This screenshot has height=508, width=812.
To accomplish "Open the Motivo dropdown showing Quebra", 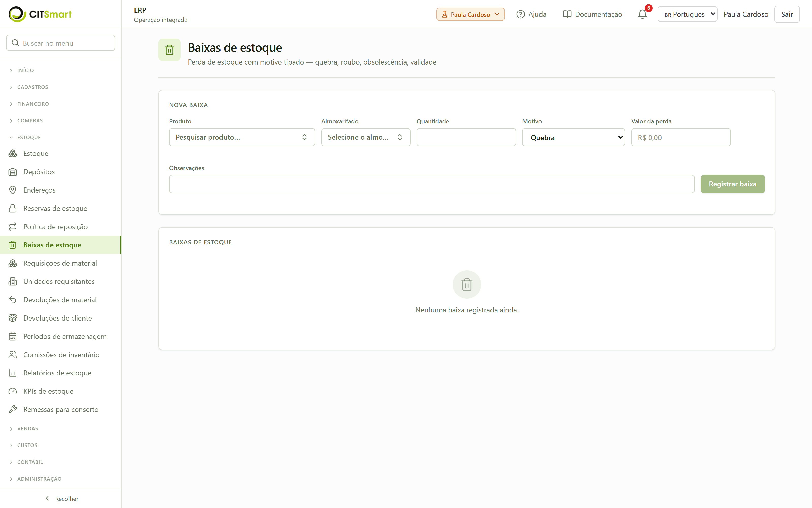I will [x=573, y=137].
